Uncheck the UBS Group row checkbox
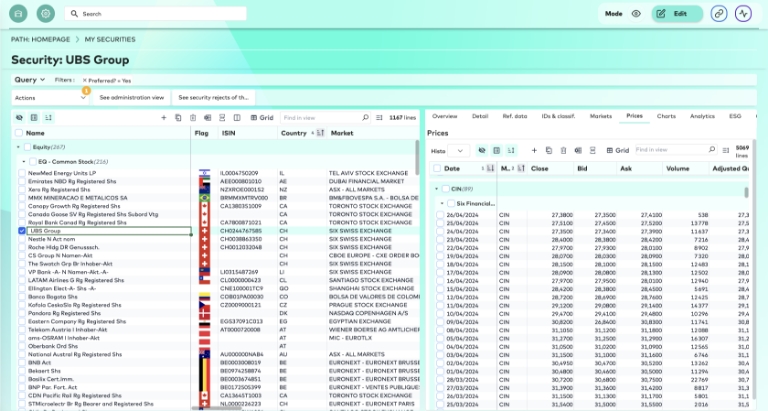Screen dimensions: 768x411 coord(22,231)
